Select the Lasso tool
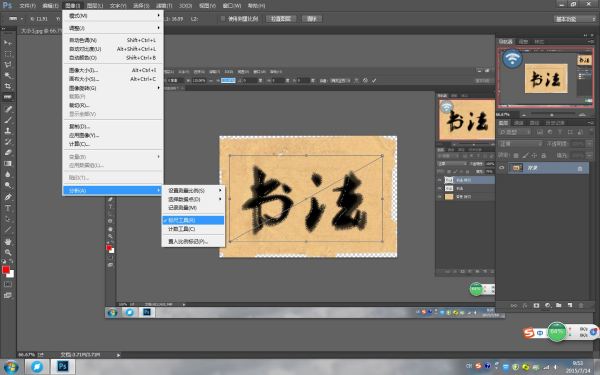Image resolution: width=600 pixels, height=375 pixels. click(x=8, y=64)
